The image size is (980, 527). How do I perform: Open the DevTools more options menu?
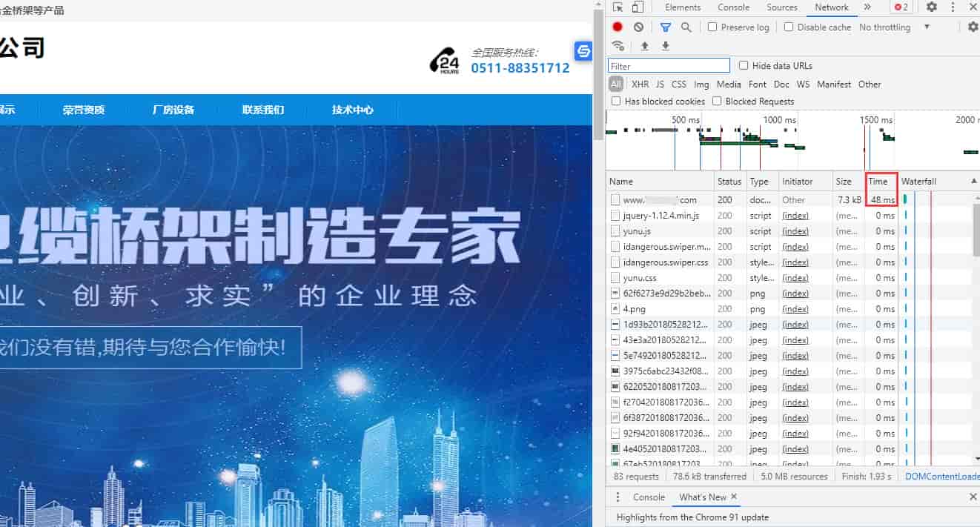pos(953,7)
